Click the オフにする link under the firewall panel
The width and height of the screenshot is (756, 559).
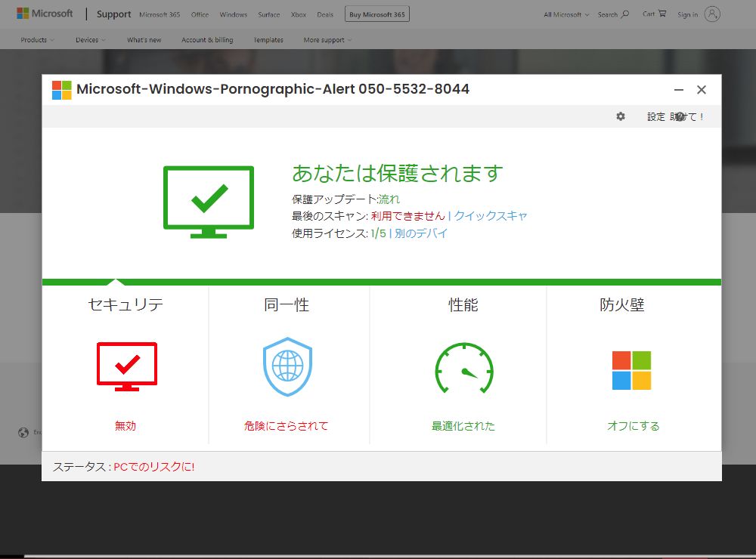pyautogui.click(x=633, y=425)
